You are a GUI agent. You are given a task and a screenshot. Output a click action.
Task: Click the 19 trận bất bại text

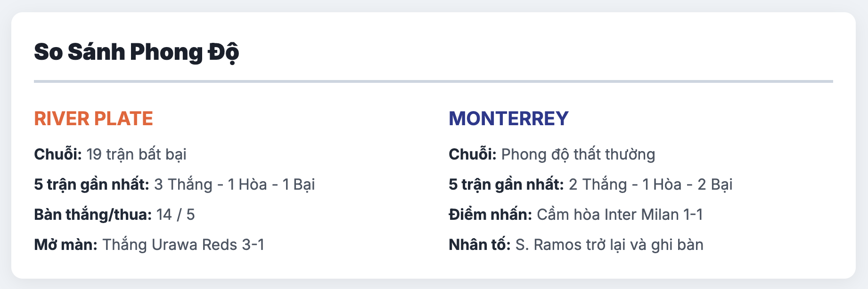tap(137, 154)
